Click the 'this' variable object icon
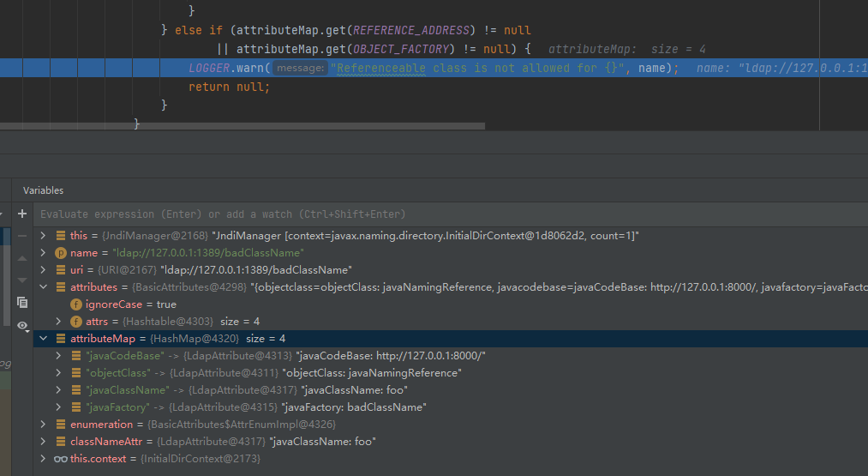 pos(60,236)
